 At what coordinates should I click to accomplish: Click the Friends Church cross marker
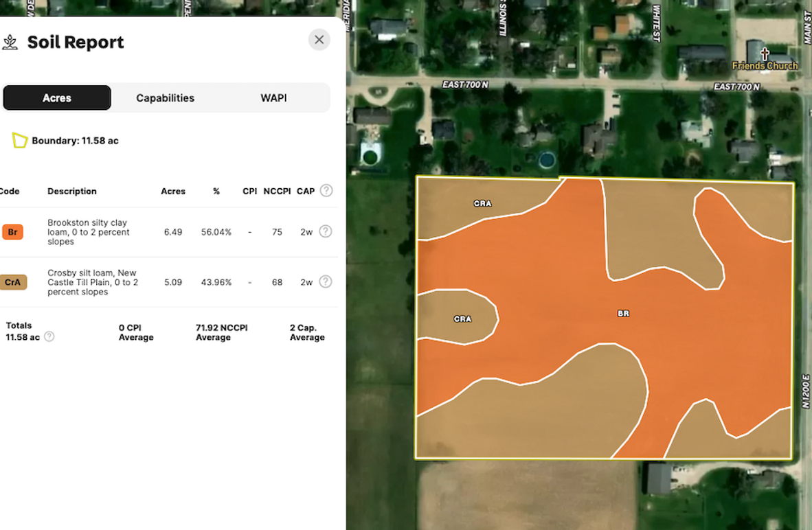pyautogui.click(x=764, y=54)
